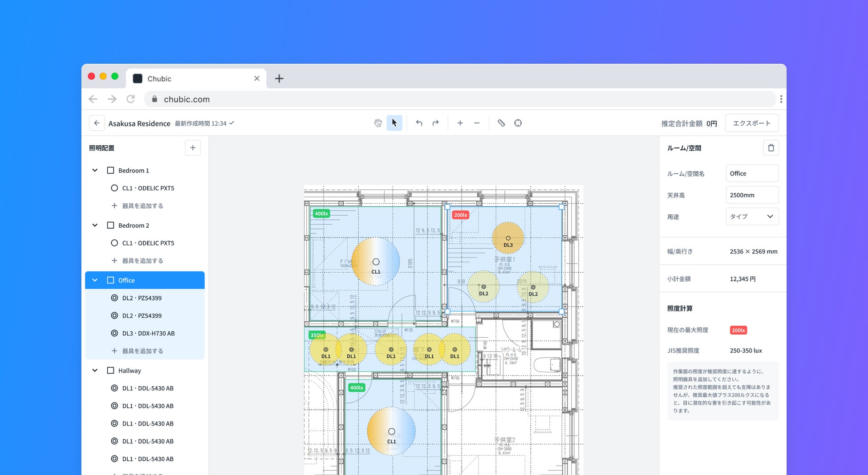Click the 天井高 2500mm input field
Screen dimensions: 868x475
click(752, 195)
